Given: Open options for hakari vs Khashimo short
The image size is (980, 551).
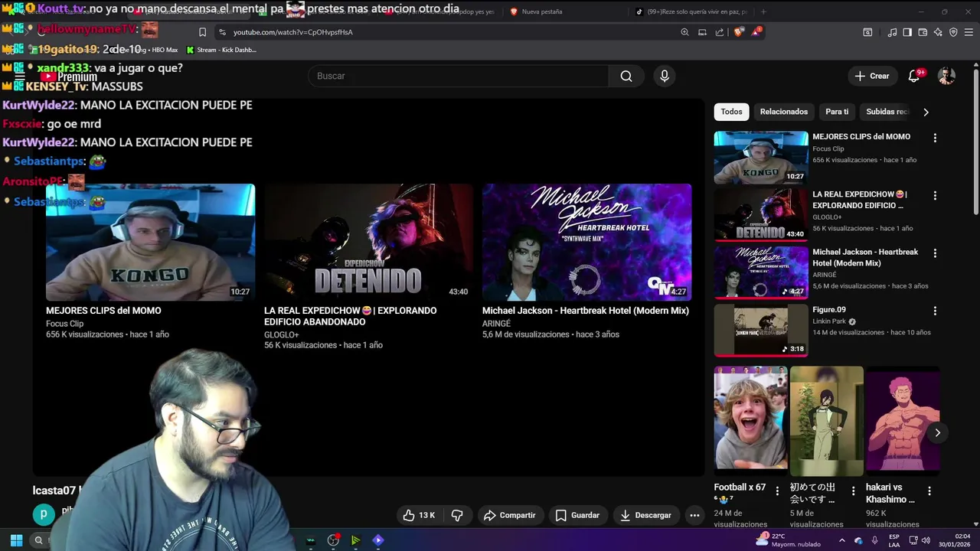Looking at the screenshot, I should pos(929,491).
